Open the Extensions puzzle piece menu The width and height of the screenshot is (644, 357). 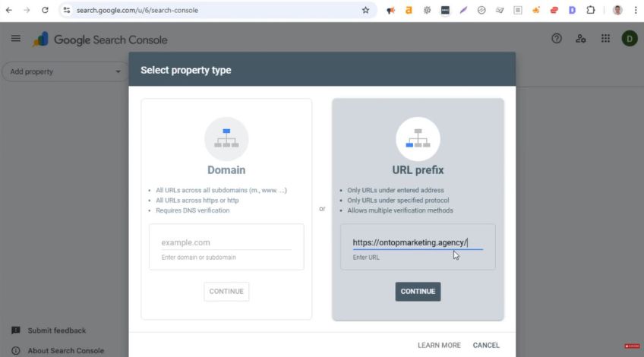[591, 11]
